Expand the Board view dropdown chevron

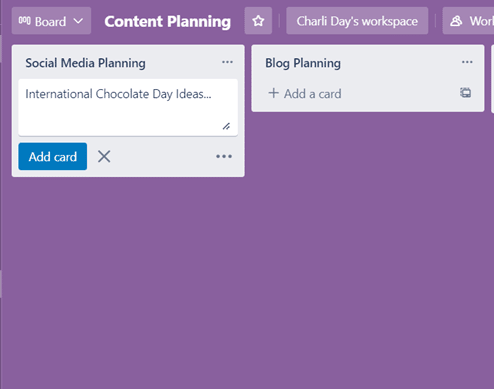[78, 21]
